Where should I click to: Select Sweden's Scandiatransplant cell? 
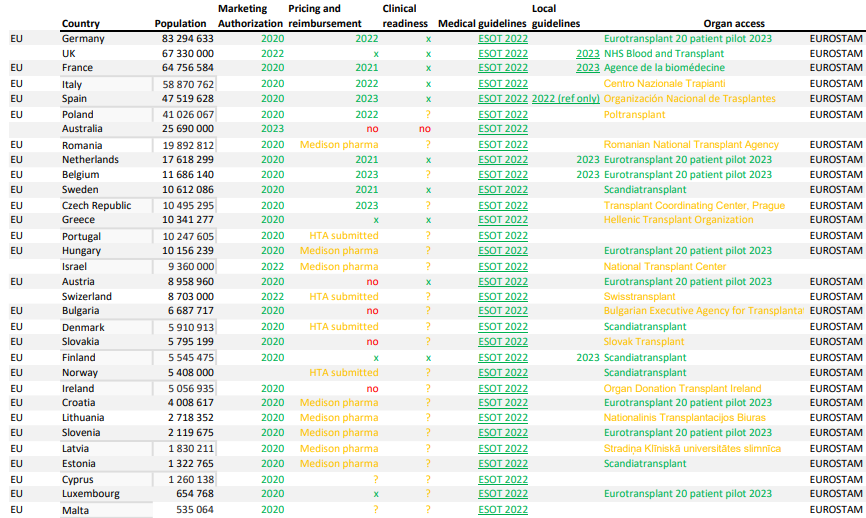645,190
